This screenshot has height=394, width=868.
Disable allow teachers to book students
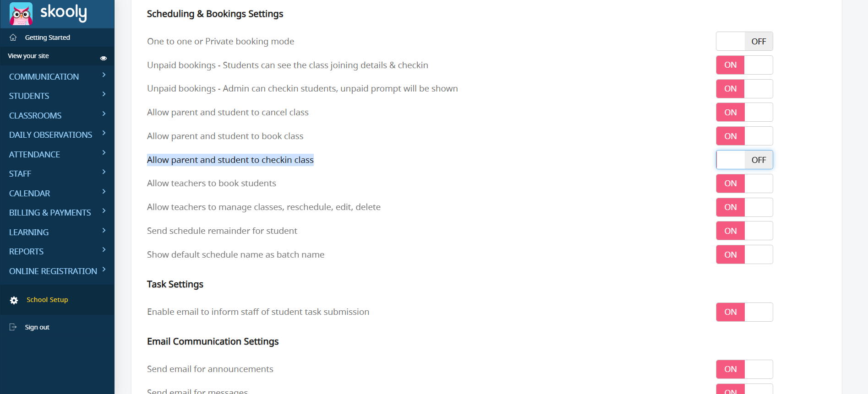click(744, 184)
